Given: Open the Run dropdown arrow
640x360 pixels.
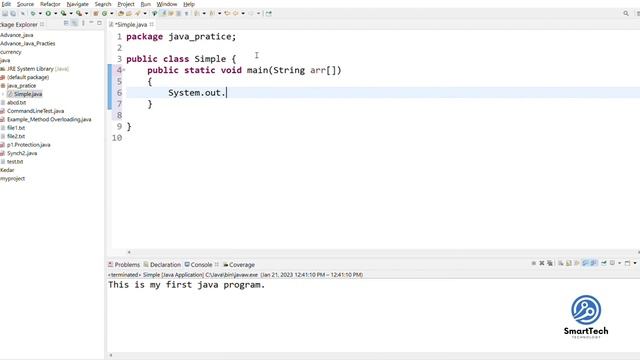Looking at the screenshot, I should click(x=56, y=13).
